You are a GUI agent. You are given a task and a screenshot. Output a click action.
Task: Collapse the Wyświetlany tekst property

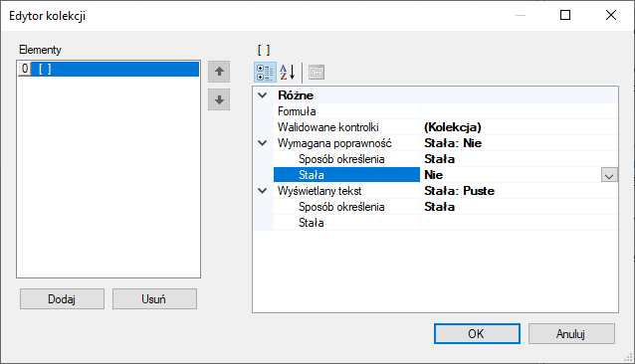pos(263,191)
